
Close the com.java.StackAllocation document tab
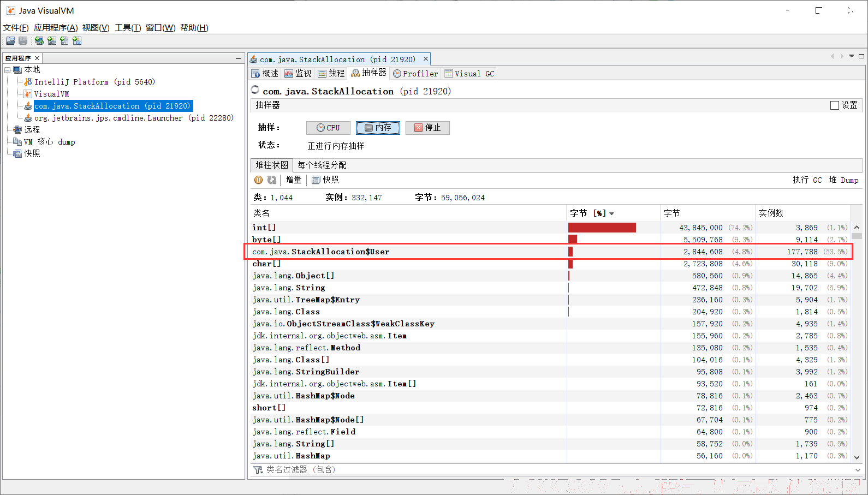click(426, 59)
